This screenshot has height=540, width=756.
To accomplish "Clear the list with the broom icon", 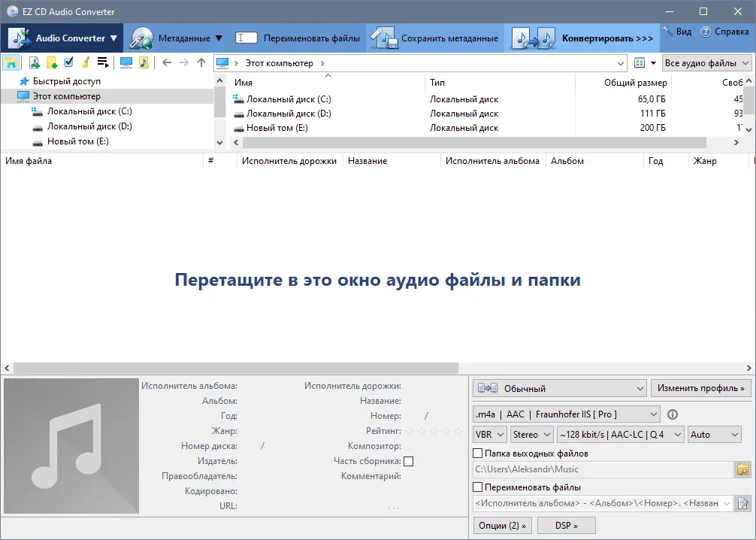I will pos(87,62).
